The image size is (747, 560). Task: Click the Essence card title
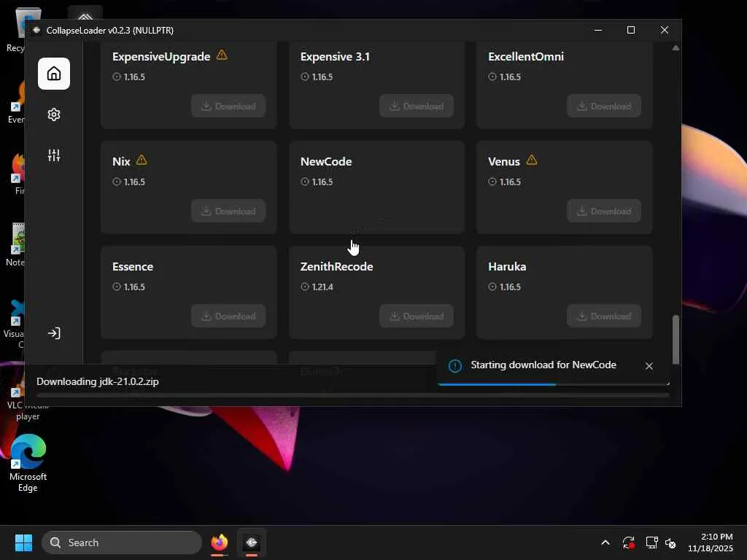click(133, 267)
